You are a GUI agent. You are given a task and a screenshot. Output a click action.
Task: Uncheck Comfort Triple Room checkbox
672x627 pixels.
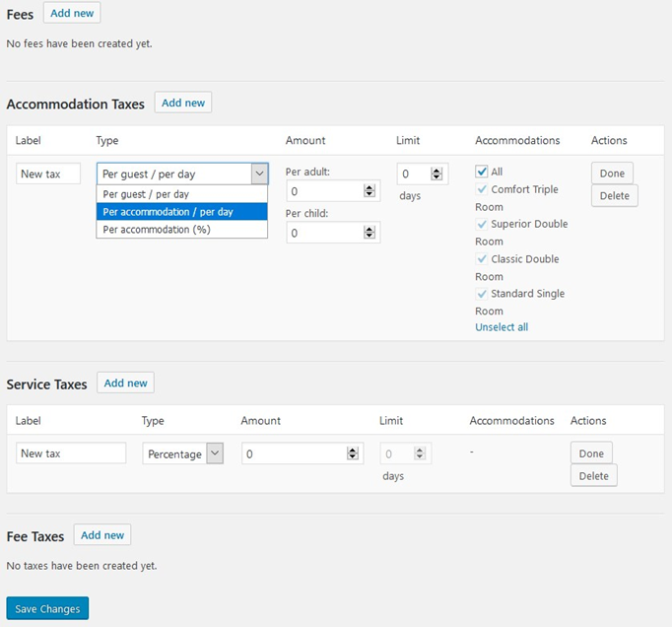click(x=481, y=189)
